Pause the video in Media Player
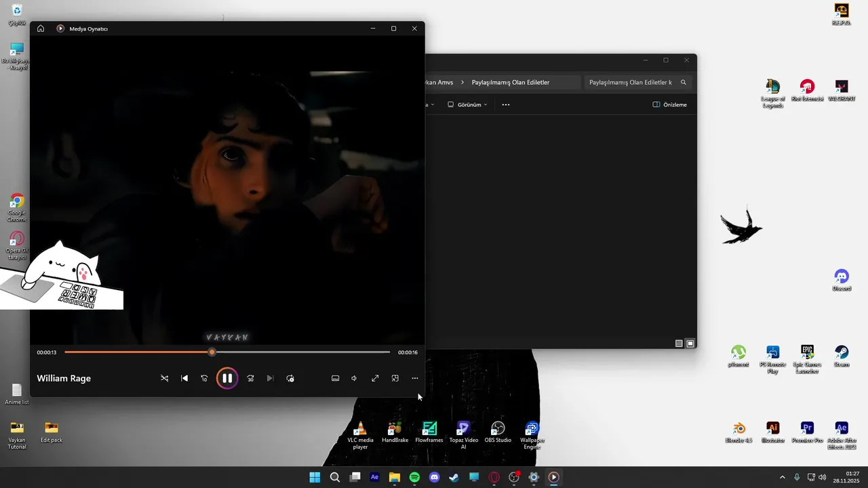This screenshot has width=868, height=488. [227, 378]
